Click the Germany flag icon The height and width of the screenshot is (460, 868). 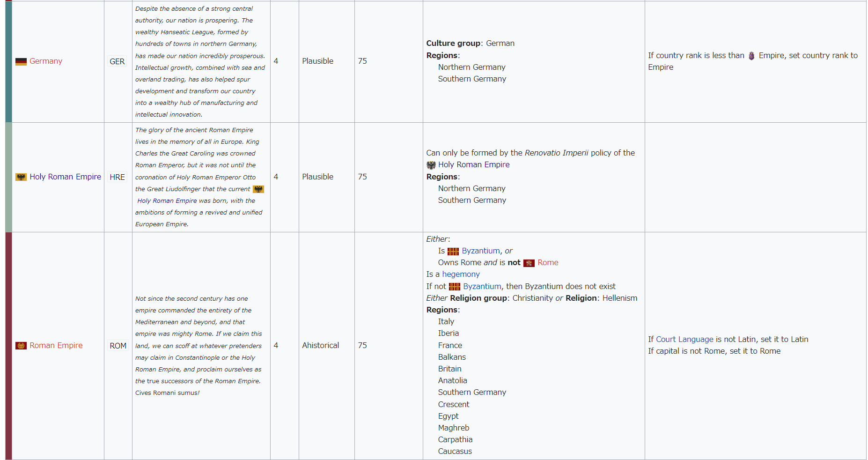tap(21, 61)
